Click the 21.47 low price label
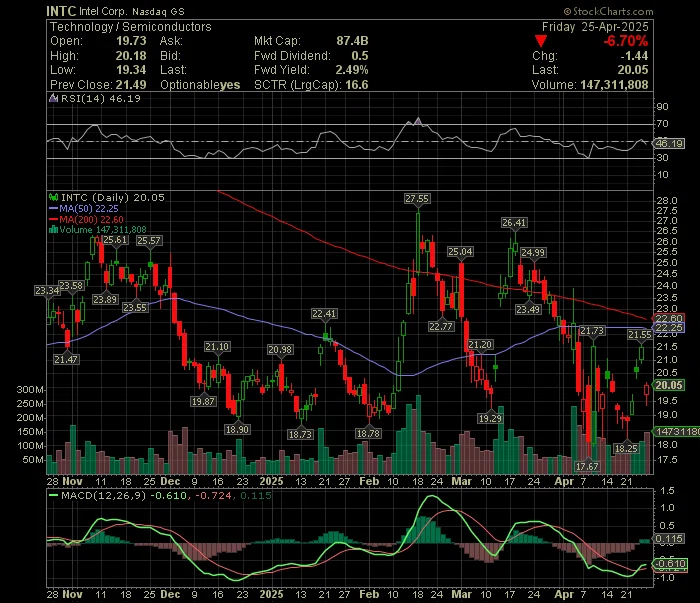 point(66,359)
